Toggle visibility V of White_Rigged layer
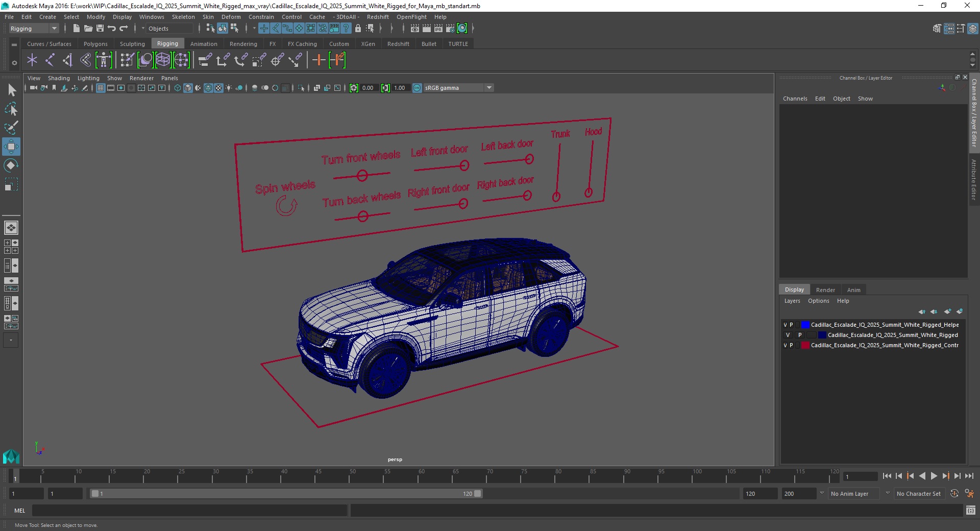 coord(788,335)
